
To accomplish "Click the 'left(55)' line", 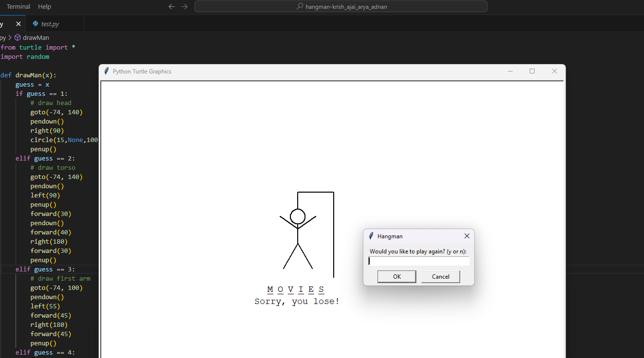I will click(x=45, y=306).
